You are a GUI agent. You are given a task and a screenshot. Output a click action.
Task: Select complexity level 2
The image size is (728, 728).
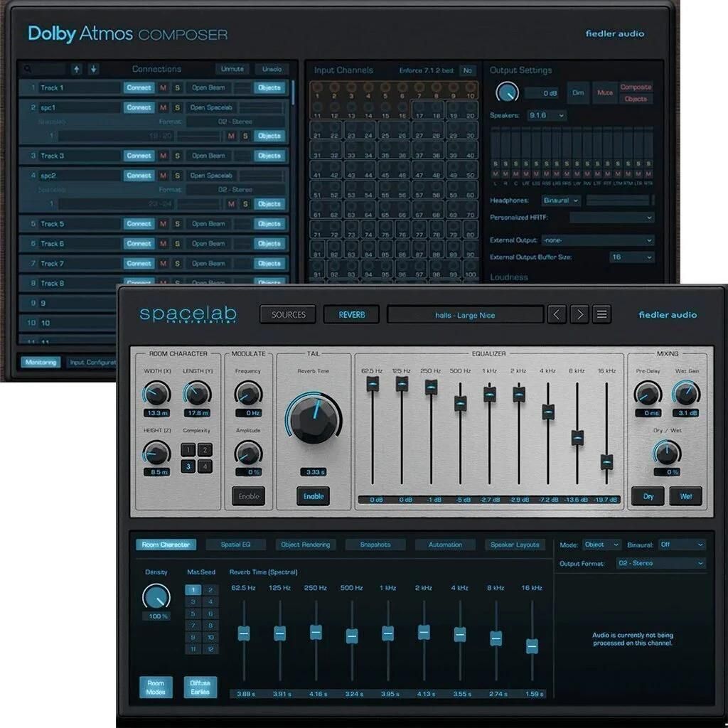point(204,450)
